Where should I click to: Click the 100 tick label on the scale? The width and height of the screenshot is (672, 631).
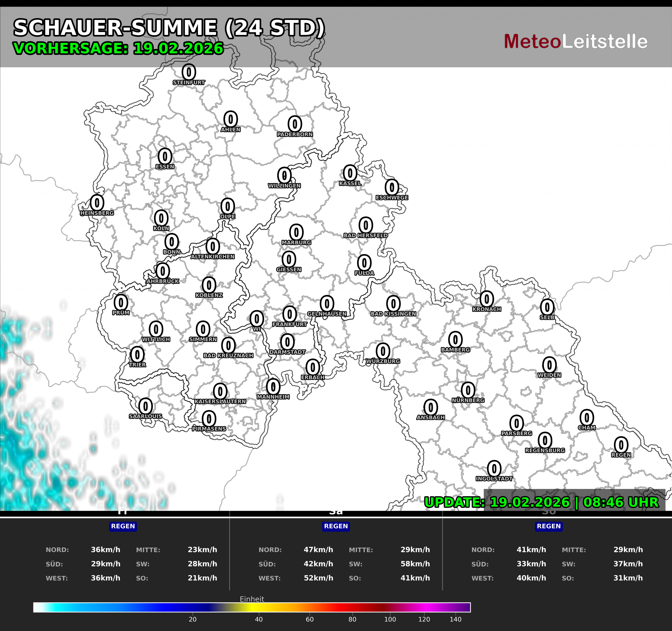(x=390, y=619)
